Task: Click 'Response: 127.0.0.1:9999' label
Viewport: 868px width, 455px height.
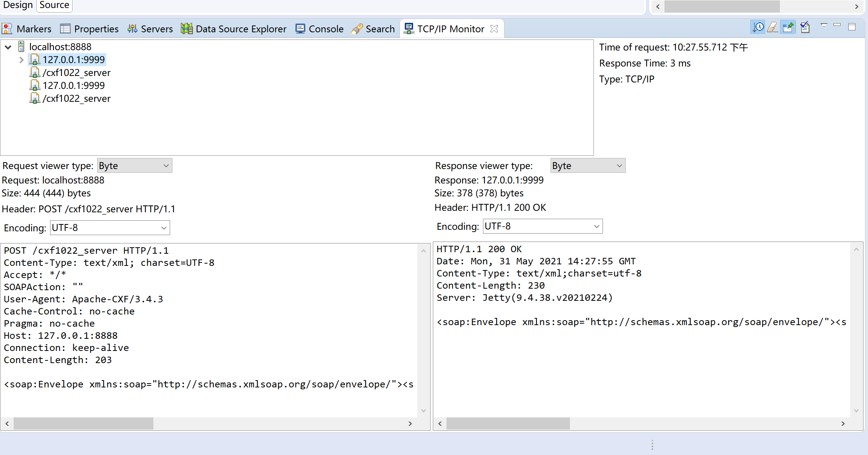Action: [489, 180]
